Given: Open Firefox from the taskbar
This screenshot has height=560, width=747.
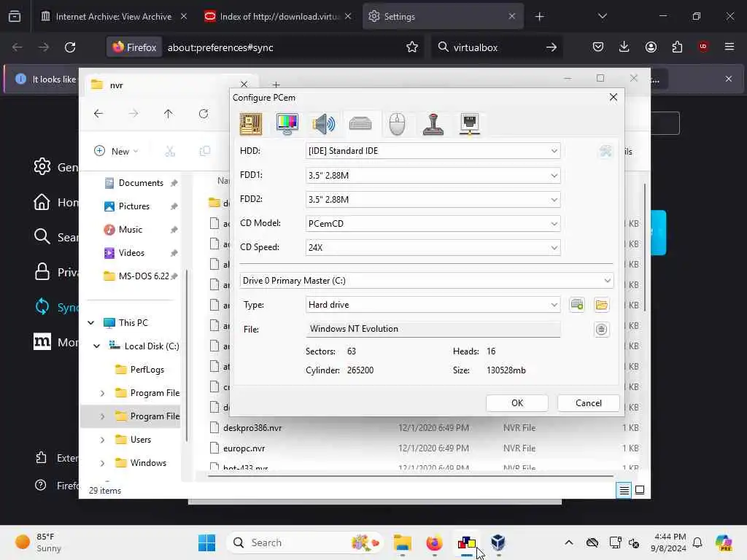Looking at the screenshot, I should coord(434,542).
